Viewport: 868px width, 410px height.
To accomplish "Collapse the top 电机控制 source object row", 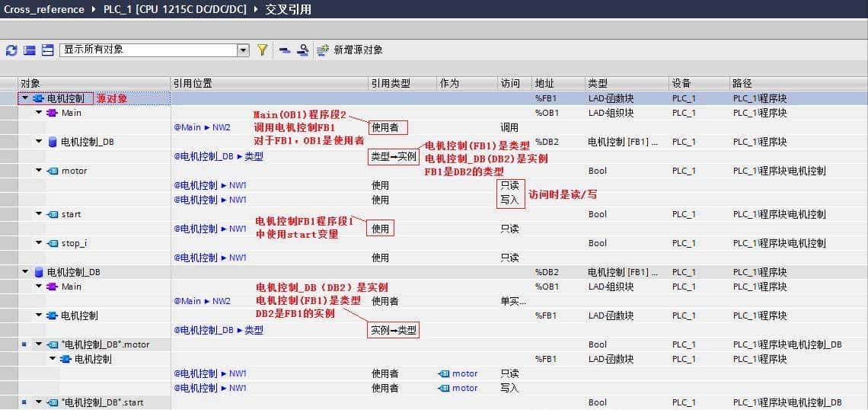I will pyautogui.click(x=25, y=98).
